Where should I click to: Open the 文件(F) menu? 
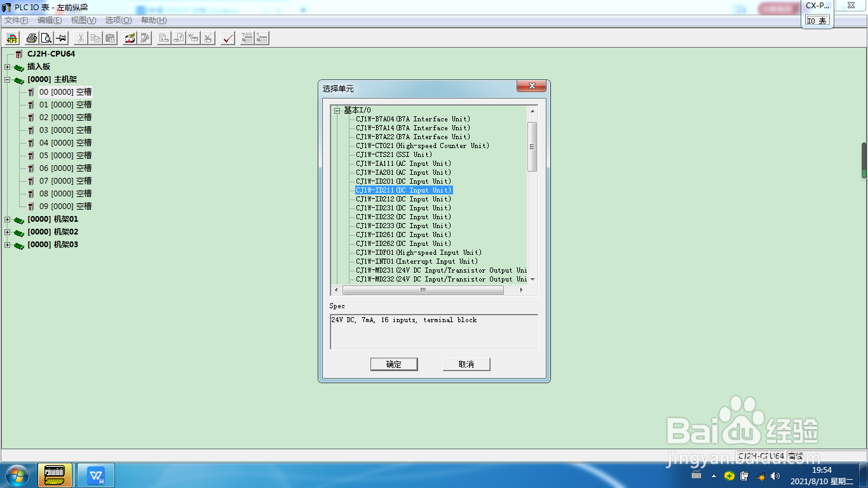coord(17,20)
